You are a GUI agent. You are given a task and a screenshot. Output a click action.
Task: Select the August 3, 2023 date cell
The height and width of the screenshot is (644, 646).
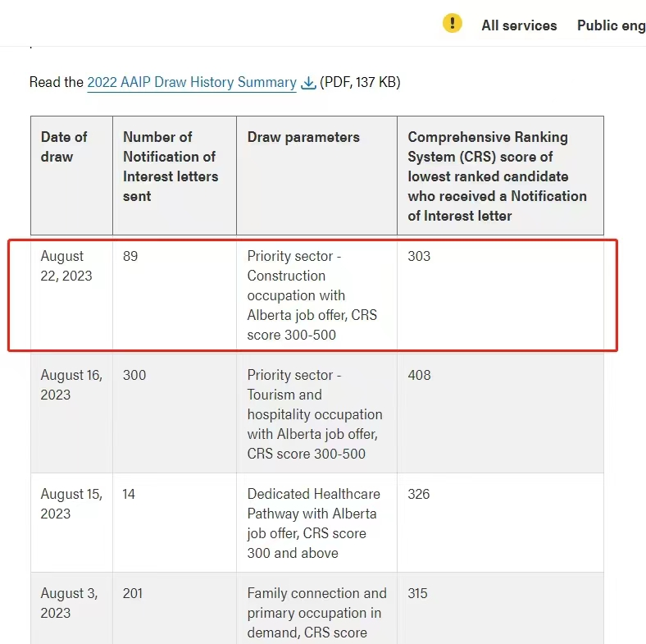pyautogui.click(x=71, y=608)
